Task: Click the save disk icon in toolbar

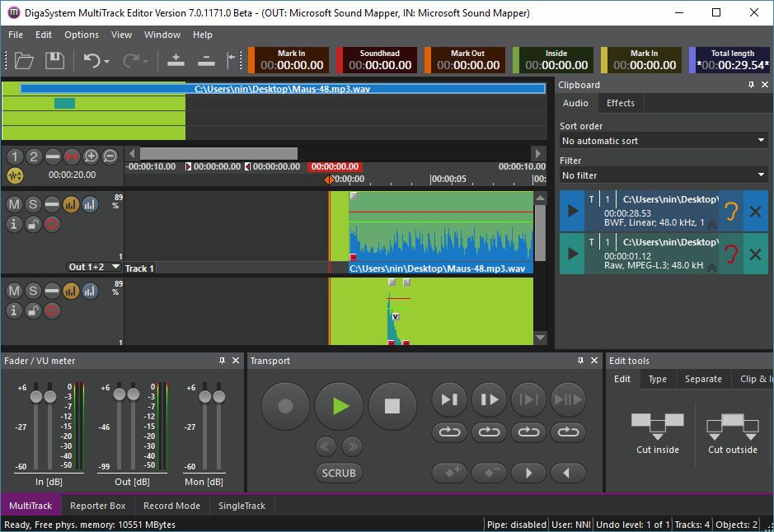Action: click(54, 60)
